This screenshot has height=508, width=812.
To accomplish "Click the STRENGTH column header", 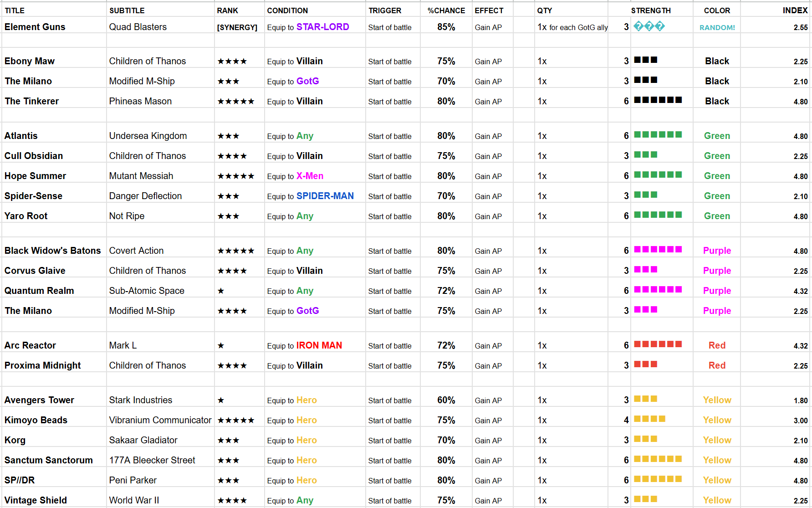I will (651, 10).
